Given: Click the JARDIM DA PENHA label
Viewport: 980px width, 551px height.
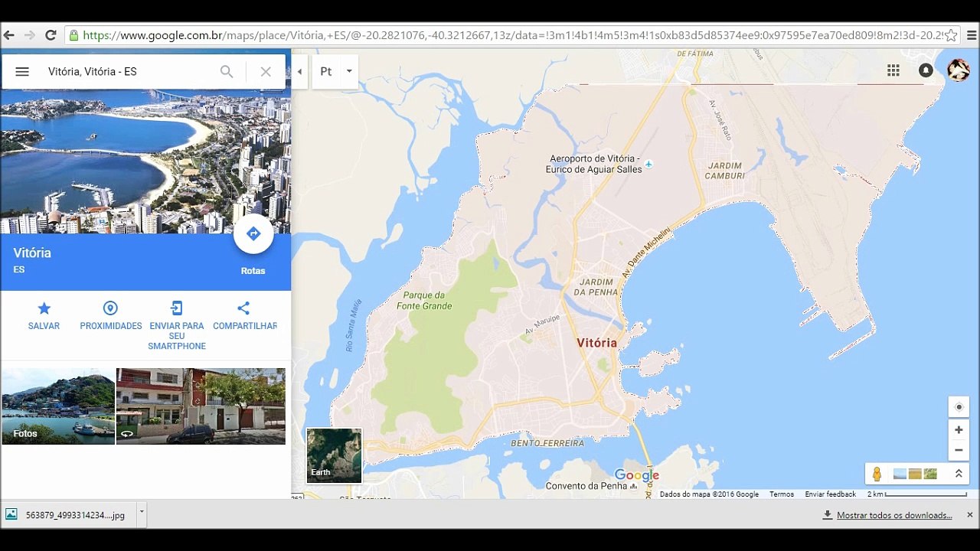Looking at the screenshot, I should click(x=594, y=287).
